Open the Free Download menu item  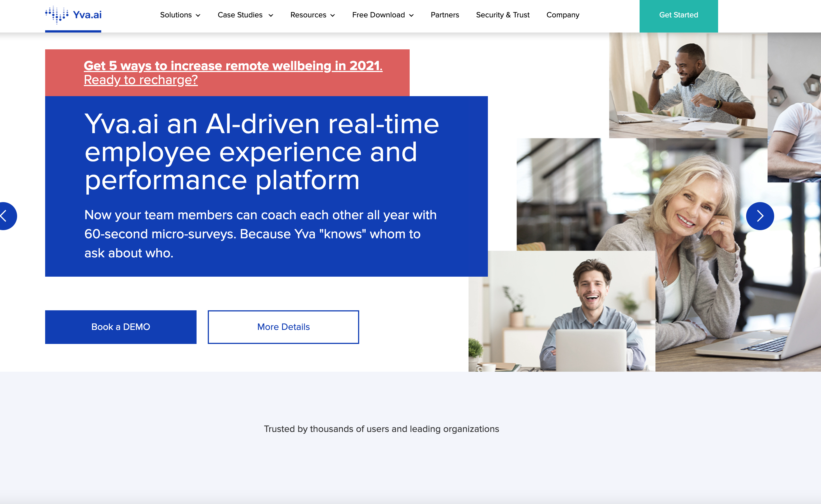tap(378, 15)
